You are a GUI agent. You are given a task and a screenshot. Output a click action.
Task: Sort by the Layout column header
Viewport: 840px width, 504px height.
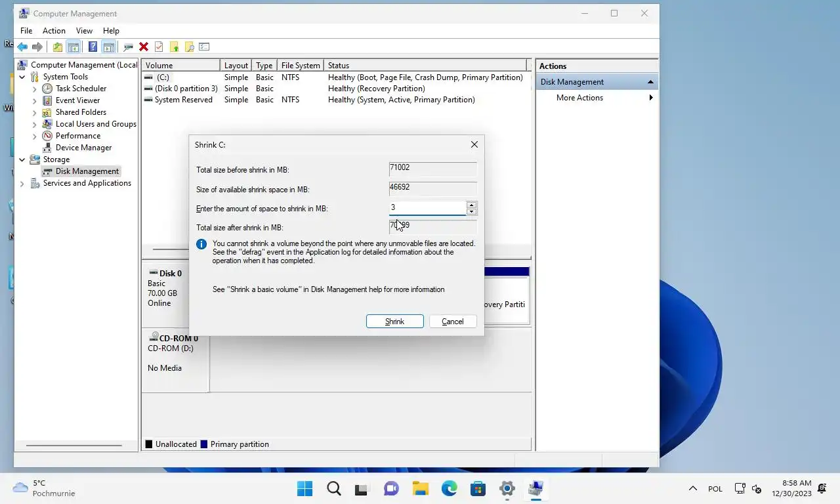coord(236,66)
